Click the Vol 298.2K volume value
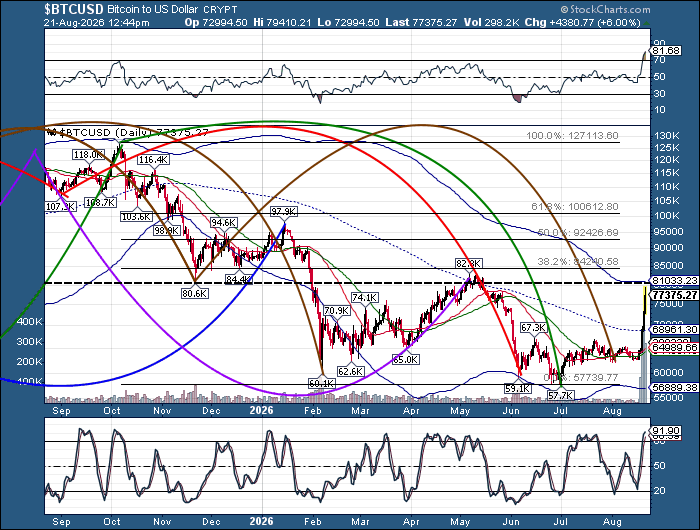 (x=492, y=22)
